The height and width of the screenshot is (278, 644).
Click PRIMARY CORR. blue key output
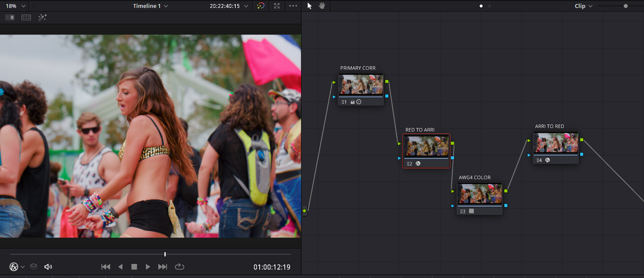coord(387,96)
